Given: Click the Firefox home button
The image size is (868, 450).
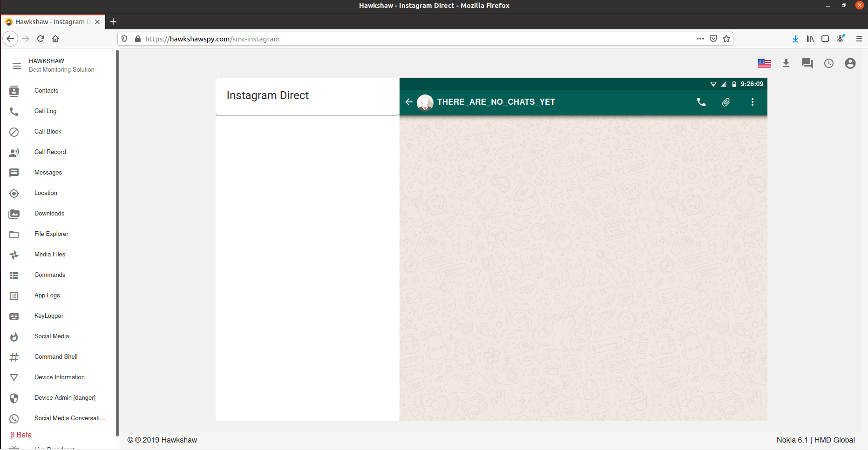Looking at the screenshot, I should pyautogui.click(x=55, y=39).
